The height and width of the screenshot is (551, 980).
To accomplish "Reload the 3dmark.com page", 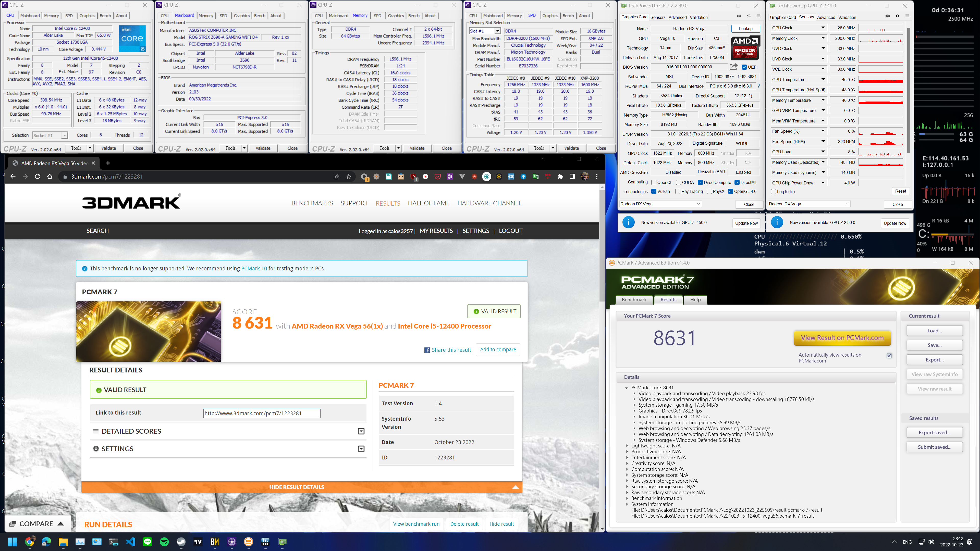I will tap(37, 177).
